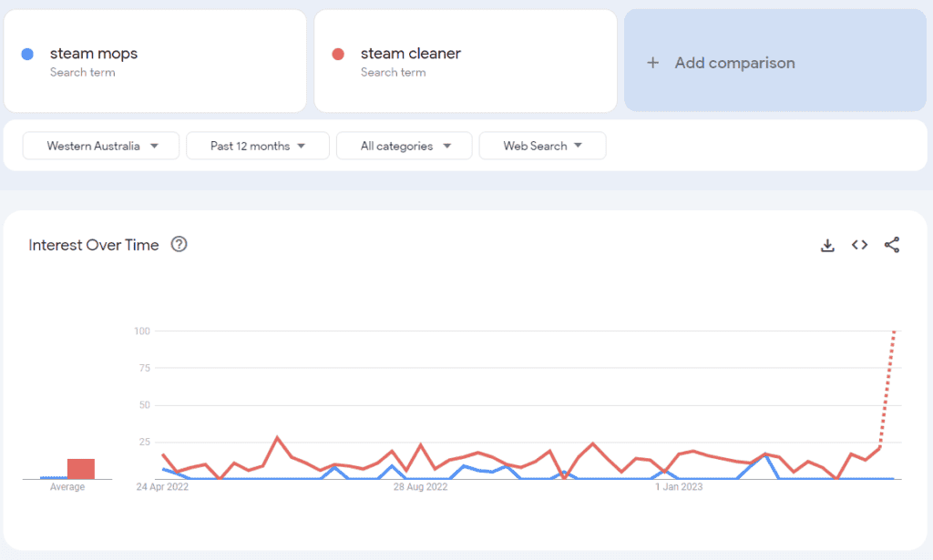Screen dimensions: 933x560
Task: Open the All categories dropdown
Action: coord(405,146)
